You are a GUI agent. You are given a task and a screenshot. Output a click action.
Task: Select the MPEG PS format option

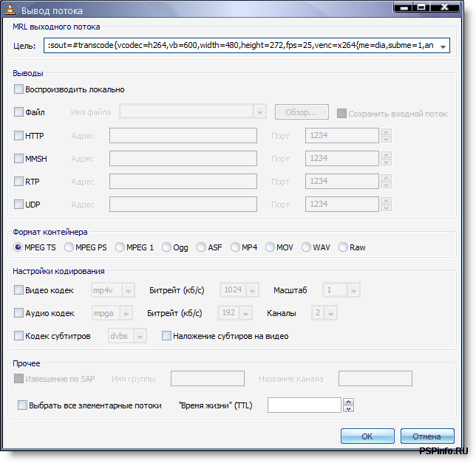point(69,247)
